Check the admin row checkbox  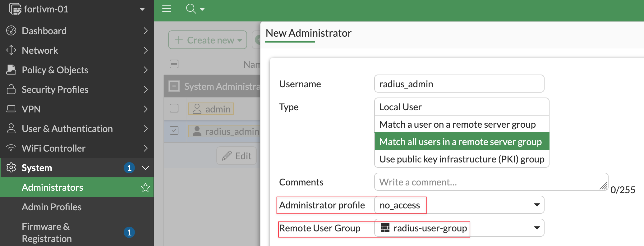click(174, 108)
